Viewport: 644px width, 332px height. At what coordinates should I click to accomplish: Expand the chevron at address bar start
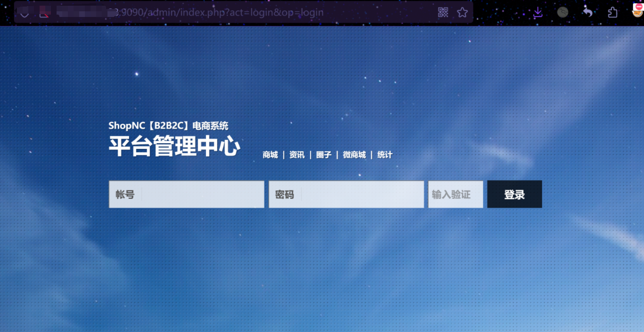pyautogui.click(x=25, y=14)
